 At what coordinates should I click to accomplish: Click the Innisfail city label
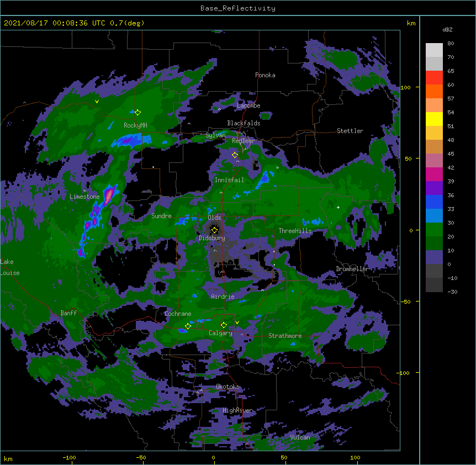point(229,180)
